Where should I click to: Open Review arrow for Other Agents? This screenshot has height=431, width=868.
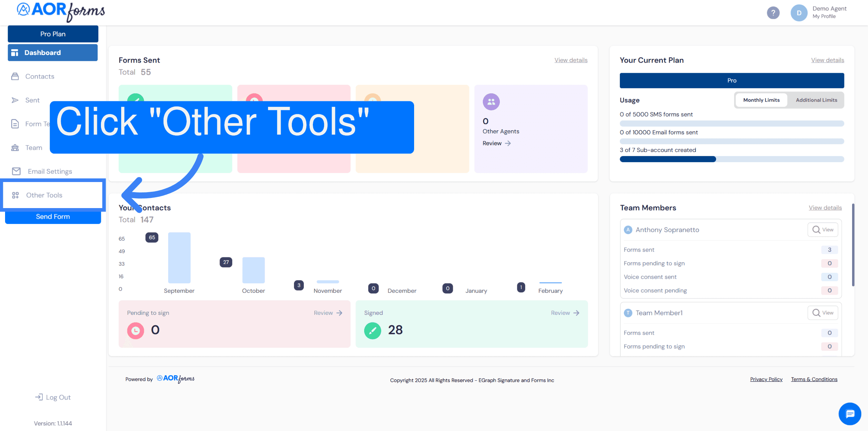pos(496,143)
